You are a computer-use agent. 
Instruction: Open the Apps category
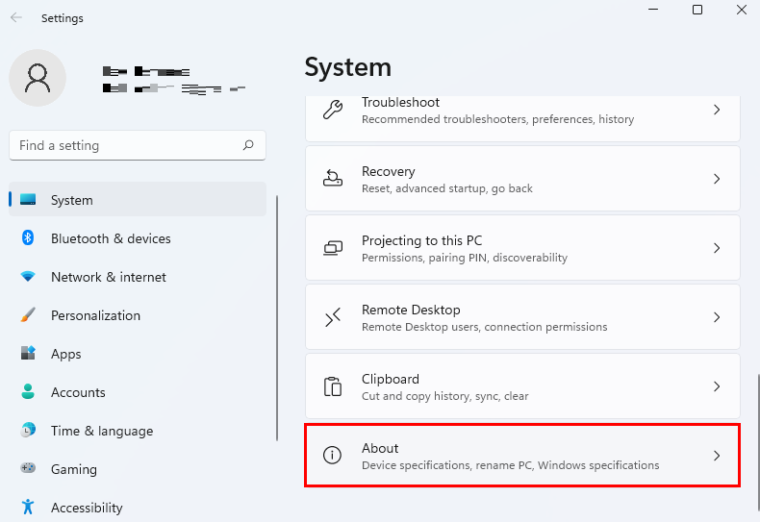click(x=137, y=353)
